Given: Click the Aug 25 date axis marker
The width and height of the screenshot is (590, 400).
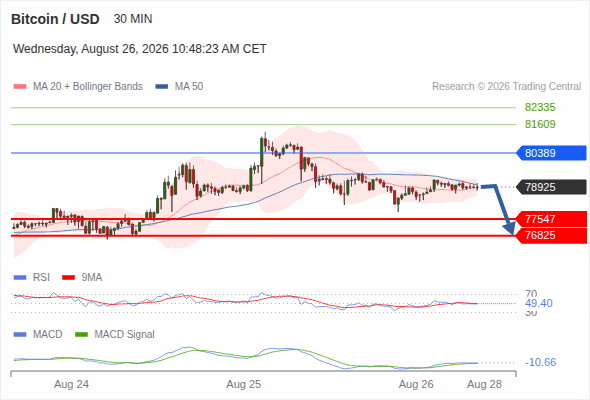Looking at the screenshot, I should tap(243, 385).
